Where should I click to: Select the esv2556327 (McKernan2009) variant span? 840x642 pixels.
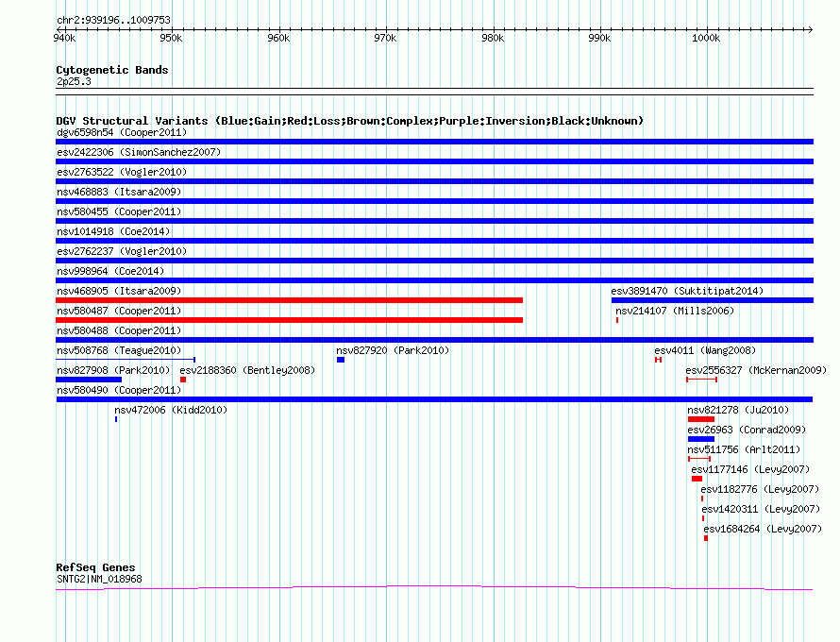(x=701, y=380)
